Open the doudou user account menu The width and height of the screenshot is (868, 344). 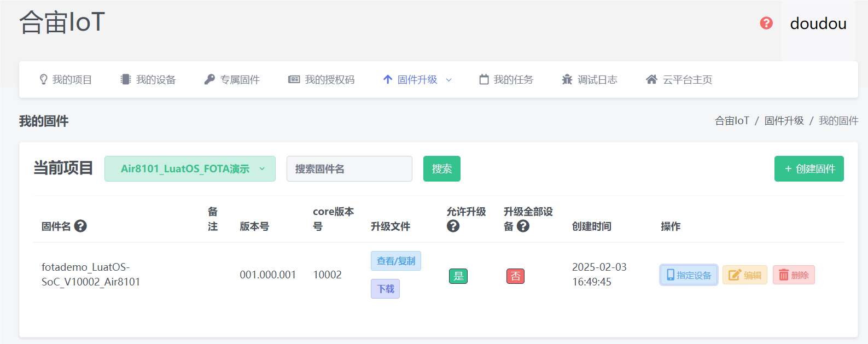[818, 24]
